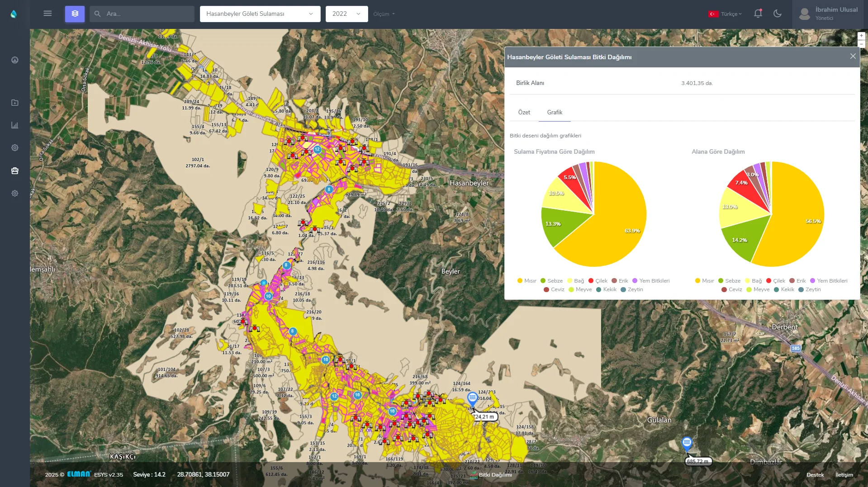Expand the Hasanbeyler Göleti Sulaması dropdown
868x487 pixels.
tap(260, 14)
